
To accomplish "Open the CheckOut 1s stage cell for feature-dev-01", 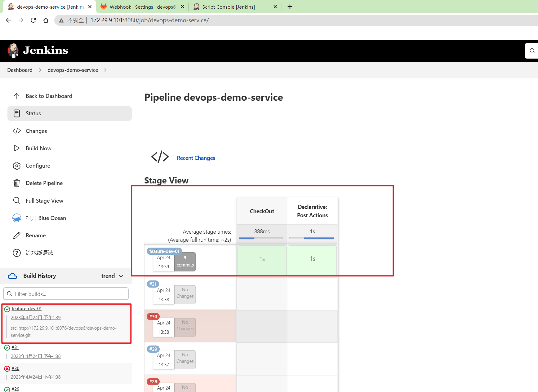I will (x=262, y=260).
